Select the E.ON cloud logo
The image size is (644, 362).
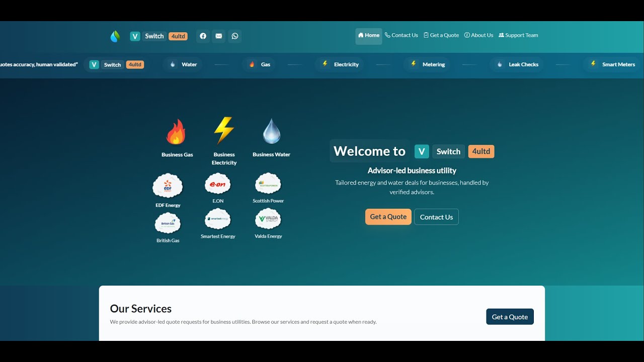click(x=218, y=184)
